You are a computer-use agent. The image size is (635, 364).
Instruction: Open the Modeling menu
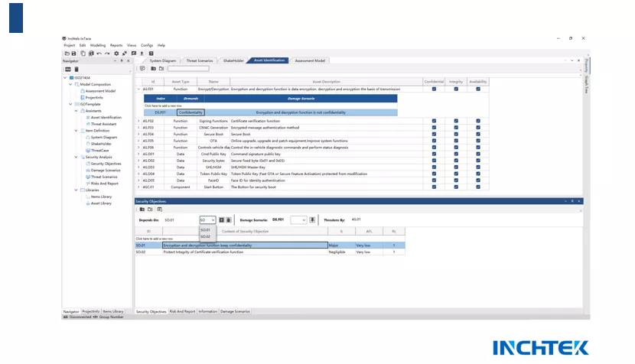click(98, 45)
